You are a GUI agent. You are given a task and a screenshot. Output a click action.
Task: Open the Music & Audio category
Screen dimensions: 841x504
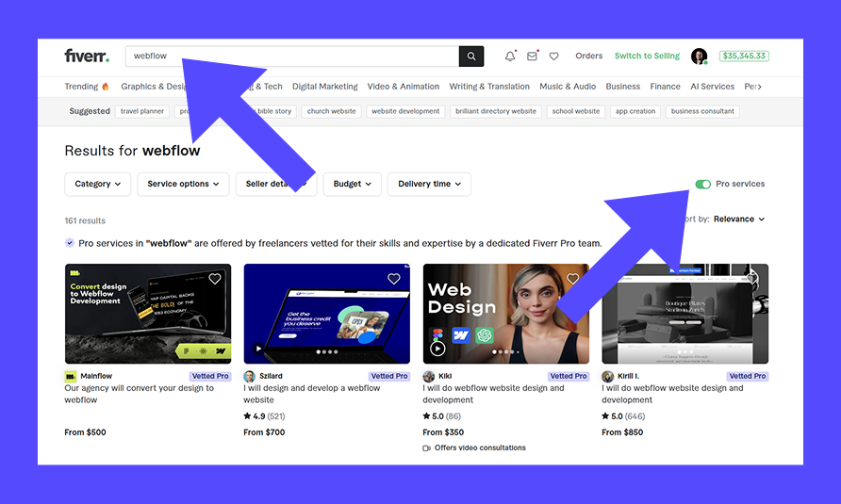[568, 87]
